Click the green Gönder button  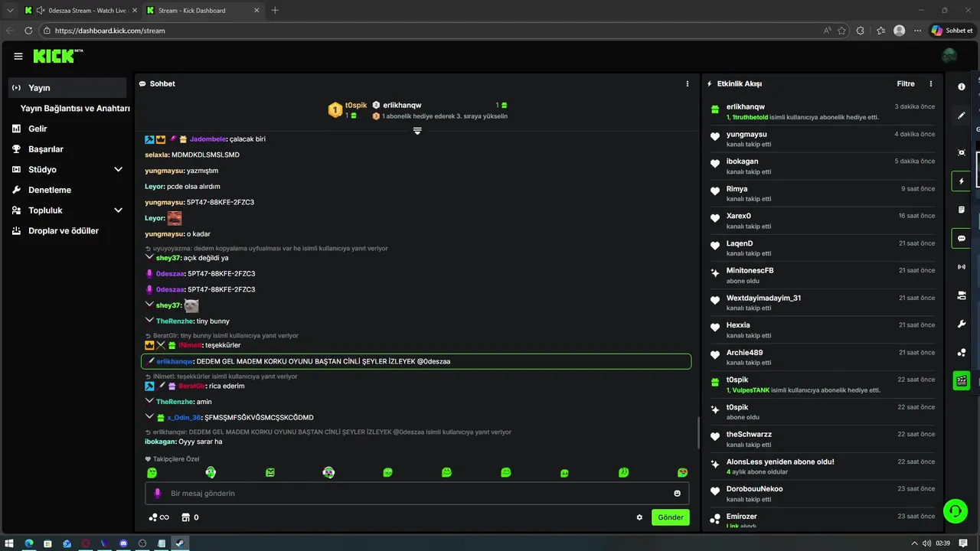(670, 517)
